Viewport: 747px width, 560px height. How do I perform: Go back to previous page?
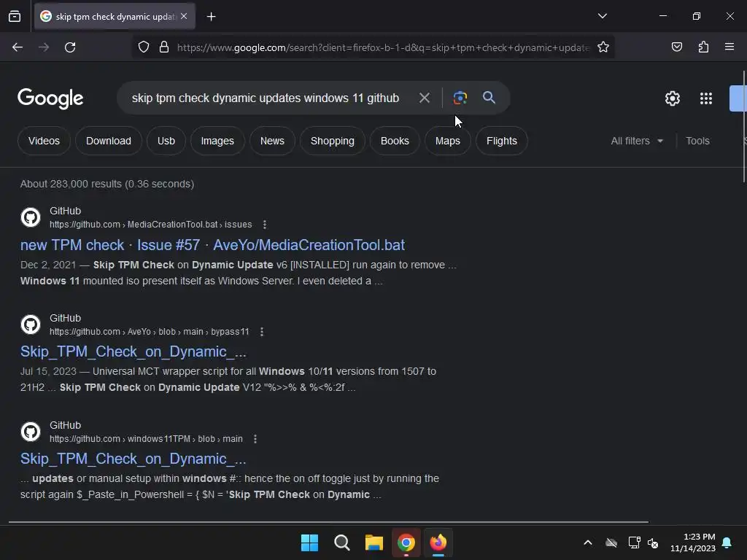pyautogui.click(x=18, y=47)
